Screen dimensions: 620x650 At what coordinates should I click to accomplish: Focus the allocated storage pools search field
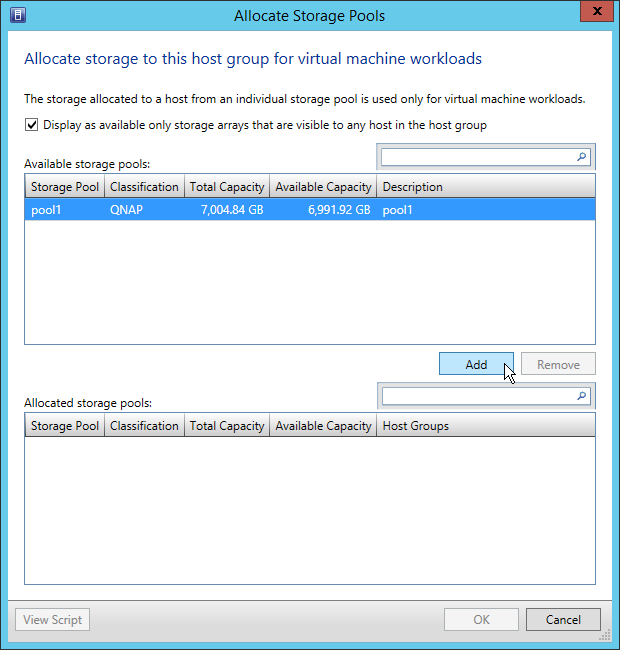(477, 397)
